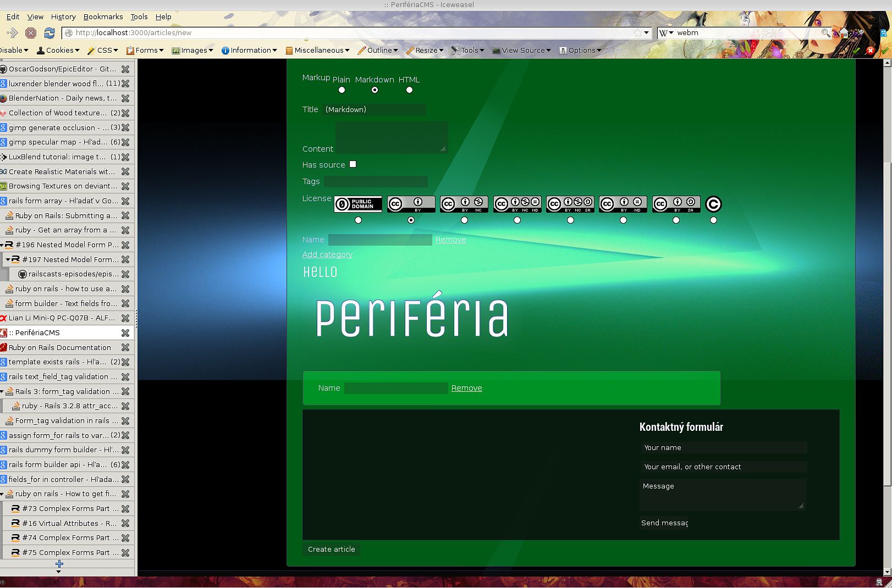Select radio under CC BY-NC license
This screenshot has height=588, width=892.
464,220
